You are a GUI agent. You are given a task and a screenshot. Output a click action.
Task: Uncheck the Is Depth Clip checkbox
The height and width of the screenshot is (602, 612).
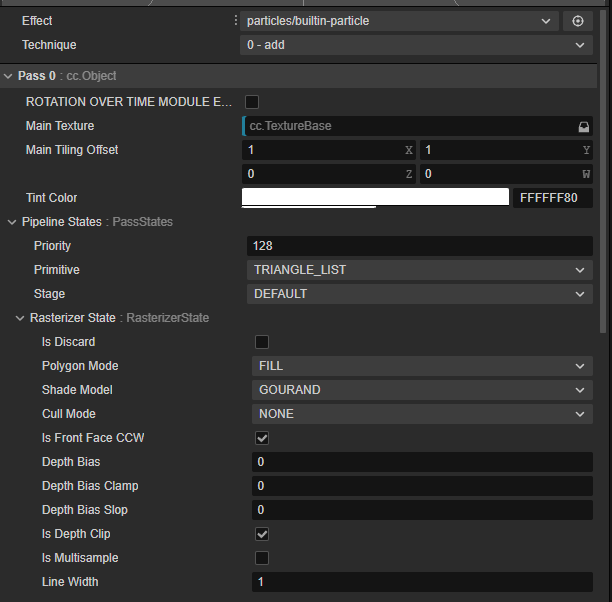262,534
